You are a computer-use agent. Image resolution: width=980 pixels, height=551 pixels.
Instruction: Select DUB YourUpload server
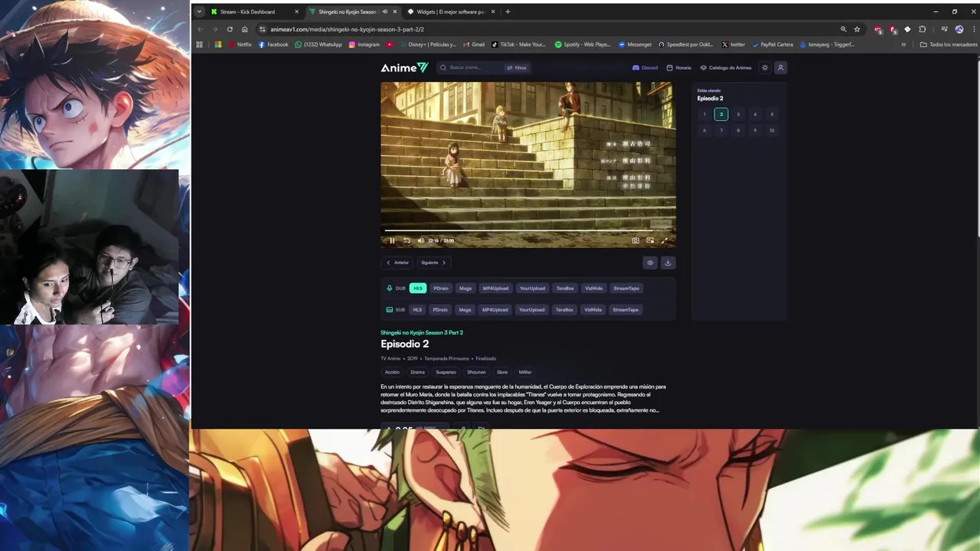tap(532, 289)
